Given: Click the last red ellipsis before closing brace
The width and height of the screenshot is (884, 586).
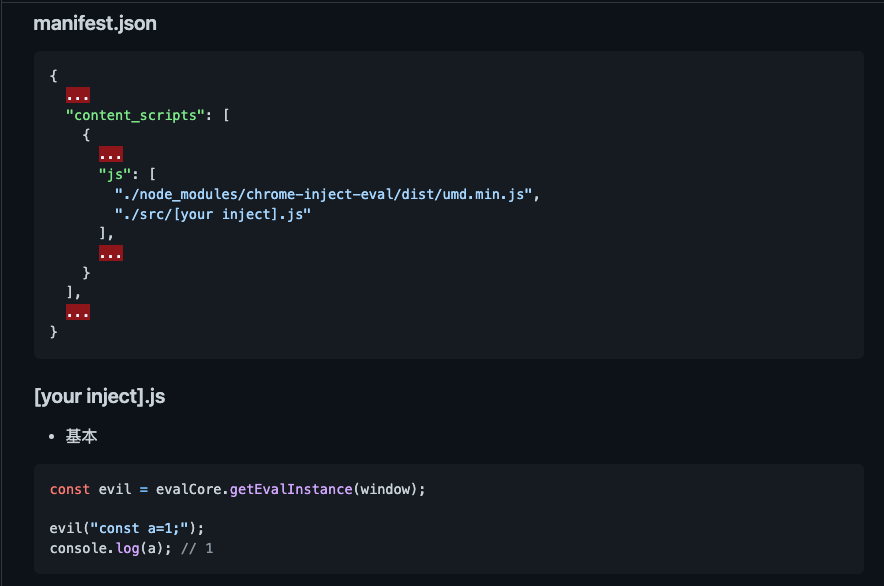Looking at the screenshot, I should (78, 312).
